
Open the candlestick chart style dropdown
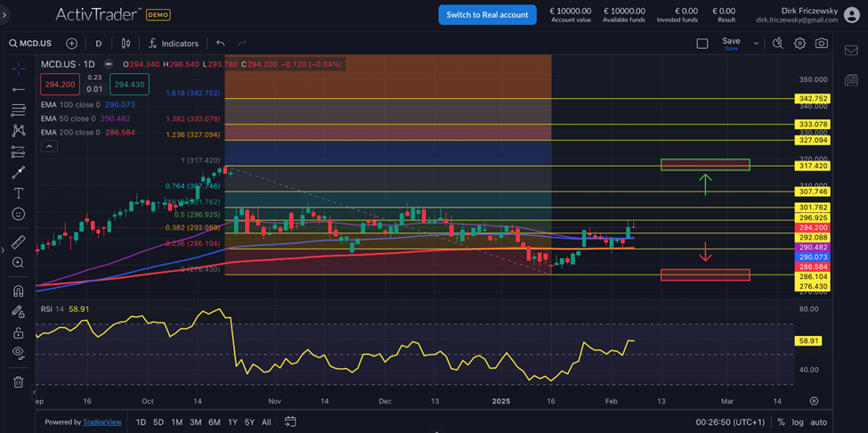pos(126,43)
